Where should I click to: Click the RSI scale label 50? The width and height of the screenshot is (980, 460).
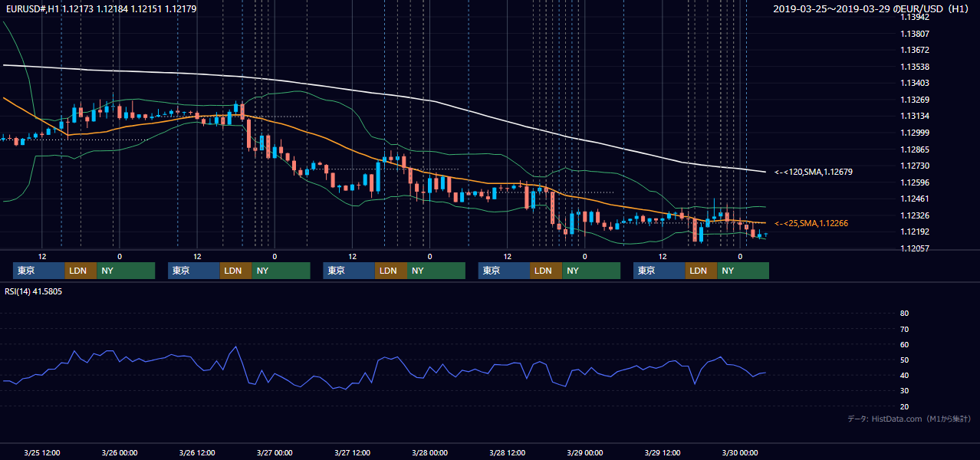[904, 360]
